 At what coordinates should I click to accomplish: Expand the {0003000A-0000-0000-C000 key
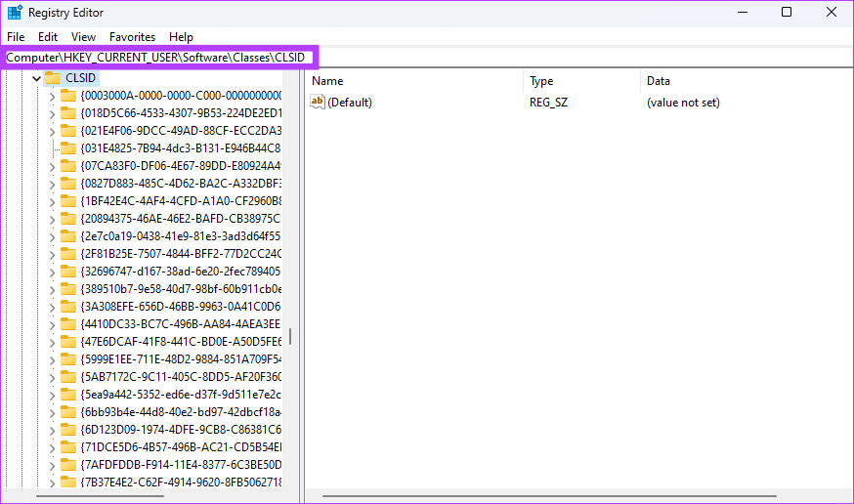pos(53,97)
